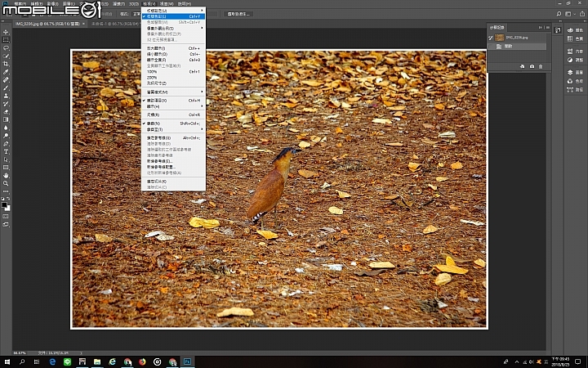The height and width of the screenshot is (368, 588).
Task: Expand the Pixel Aspect Ratio submenu (S)
Action: [173, 28]
